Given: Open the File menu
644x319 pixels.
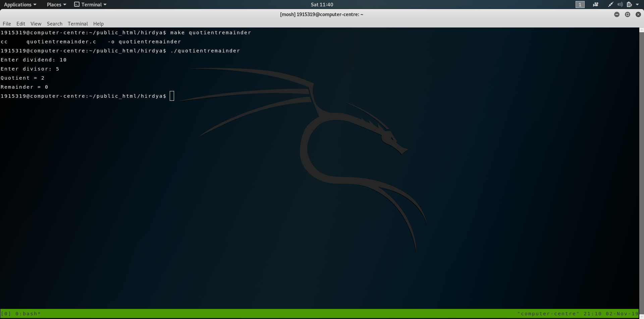Looking at the screenshot, I should click(7, 24).
